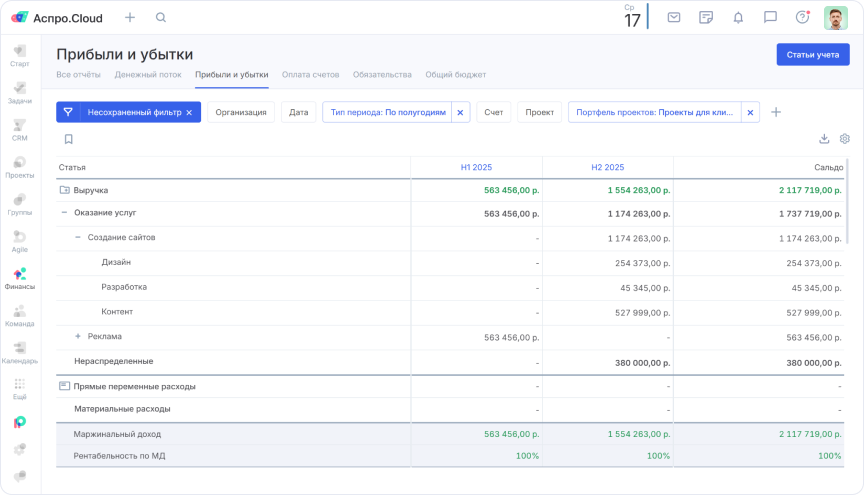
Task: Remove the Тип периода filter
Action: (460, 113)
